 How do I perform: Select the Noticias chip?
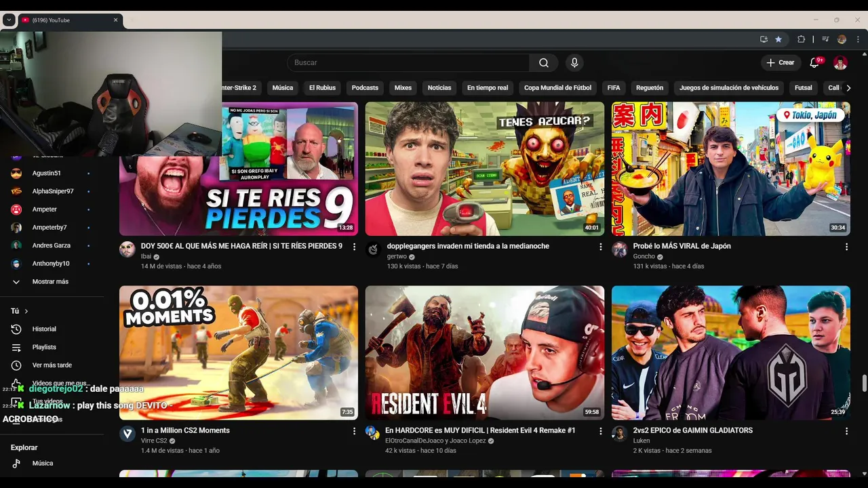439,87
